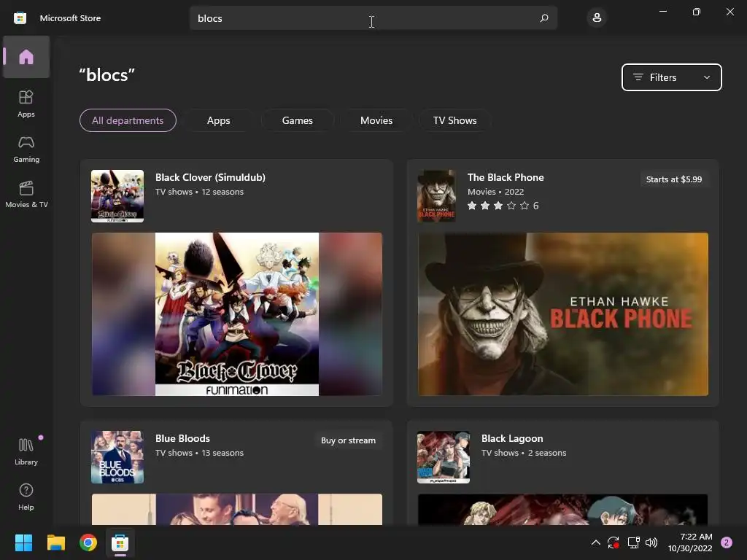Open notification center badge
The height and width of the screenshot is (560, 747).
[727, 542]
